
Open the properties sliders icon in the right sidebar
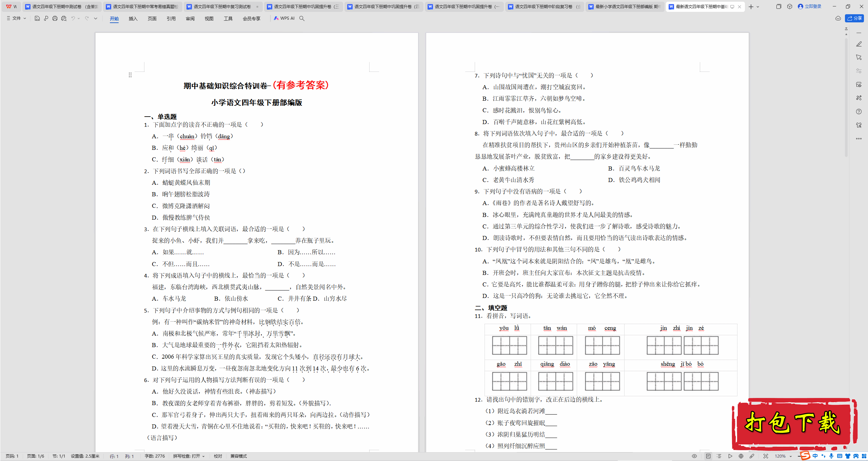tap(859, 71)
